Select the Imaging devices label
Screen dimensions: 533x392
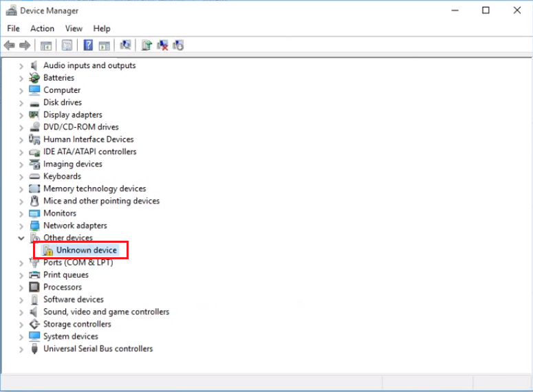pos(73,164)
